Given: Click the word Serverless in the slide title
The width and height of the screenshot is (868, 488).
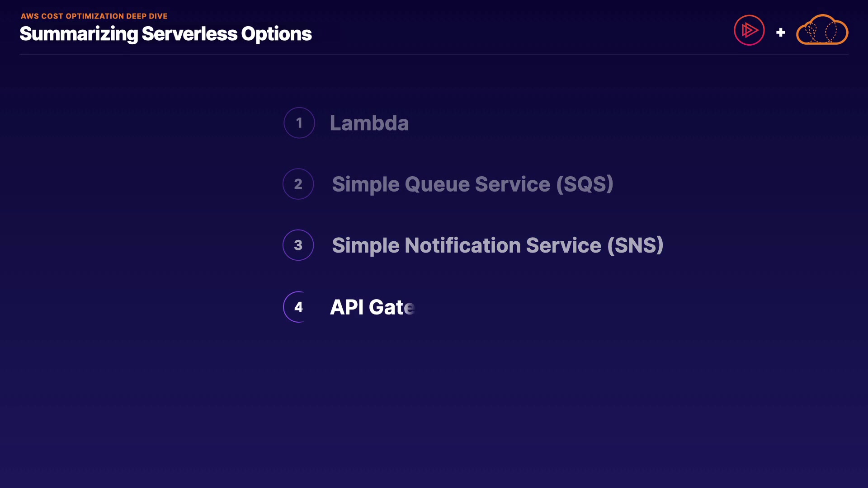Looking at the screenshot, I should pos(189,34).
